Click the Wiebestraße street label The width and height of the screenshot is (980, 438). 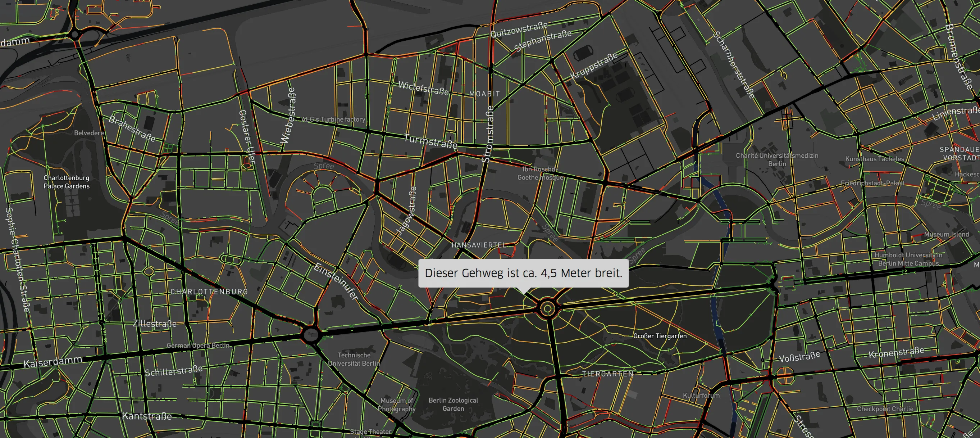click(288, 116)
